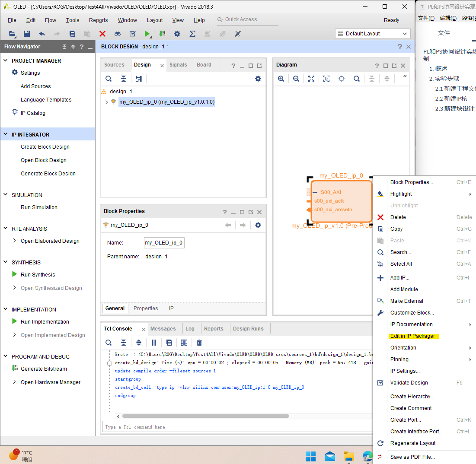
Task: Click the Copy toolbar icon
Action: point(72,34)
